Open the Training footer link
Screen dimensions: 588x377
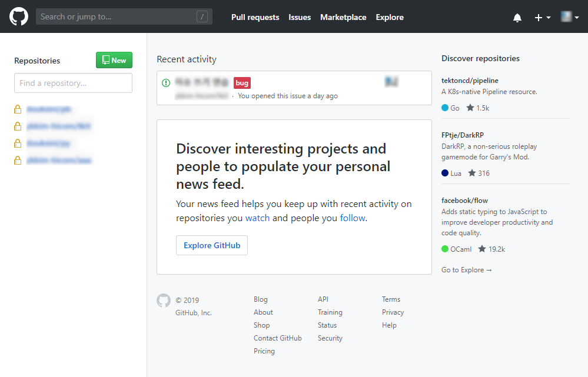330,312
